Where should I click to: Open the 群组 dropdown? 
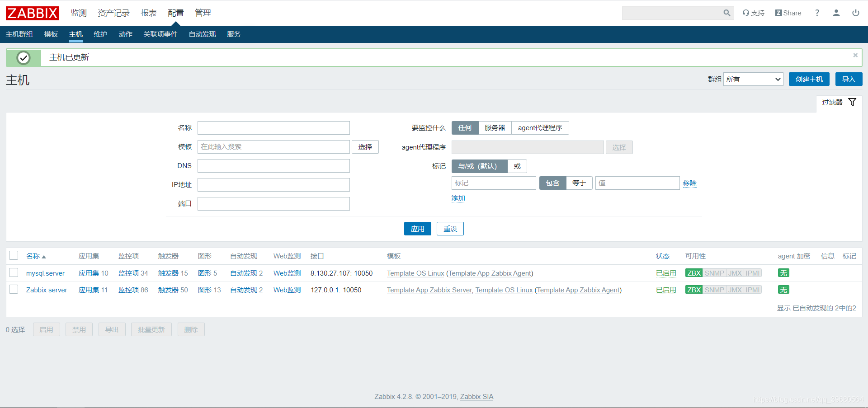(753, 79)
